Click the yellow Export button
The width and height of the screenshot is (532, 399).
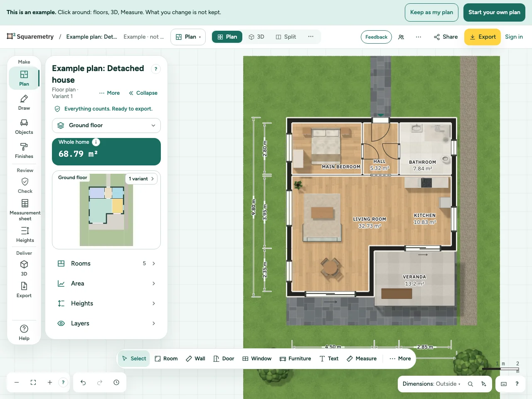point(483,37)
